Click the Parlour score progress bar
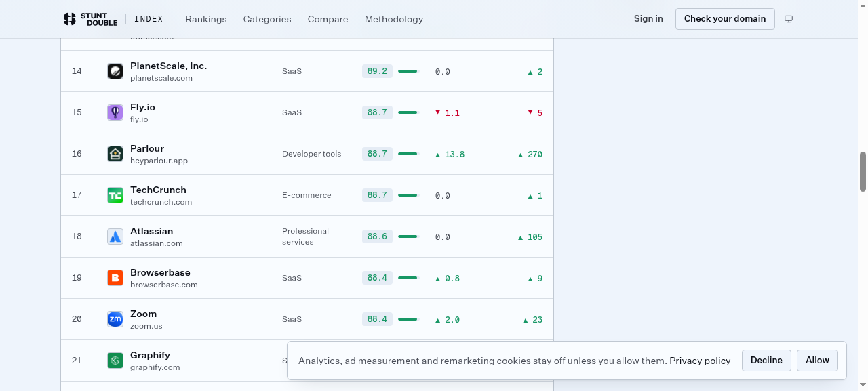Image resolution: width=868 pixels, height=391 pixels. coord(408,154)
